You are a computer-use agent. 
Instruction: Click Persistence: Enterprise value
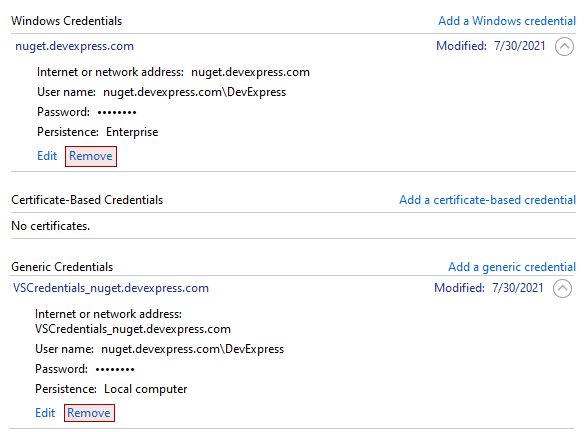point(132,132)
